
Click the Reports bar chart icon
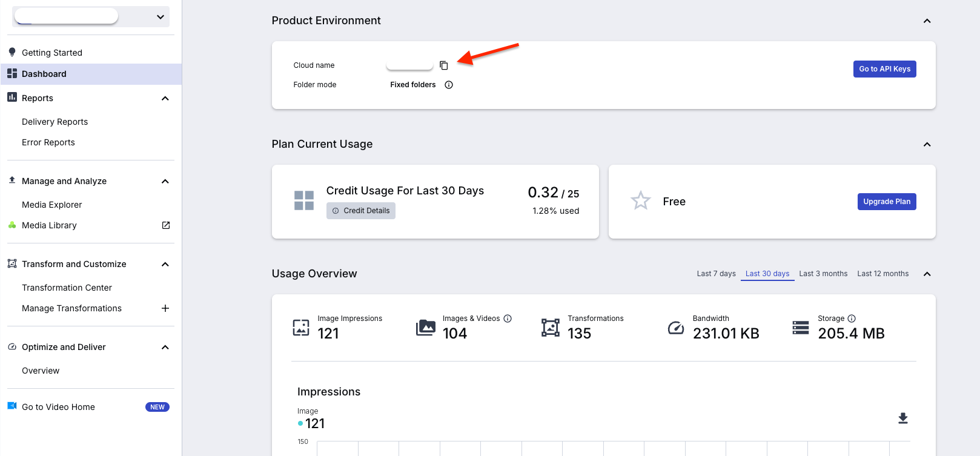coord(12,97)
